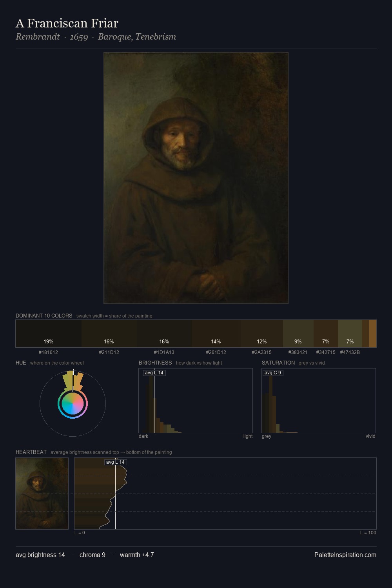The width and height of the screenshot is (392, 588).
Task: Click 'grey vs vivid' caption
Action: [x=312, y=363]
